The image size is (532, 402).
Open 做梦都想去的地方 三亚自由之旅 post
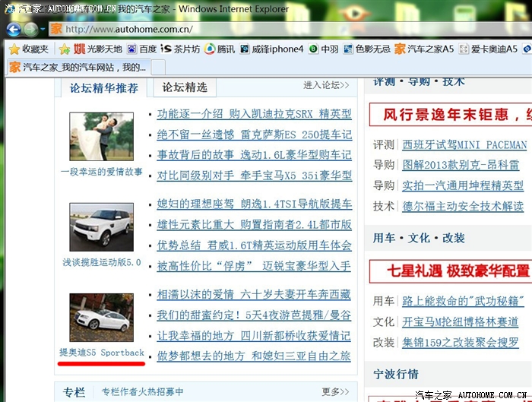click(254, 356)
